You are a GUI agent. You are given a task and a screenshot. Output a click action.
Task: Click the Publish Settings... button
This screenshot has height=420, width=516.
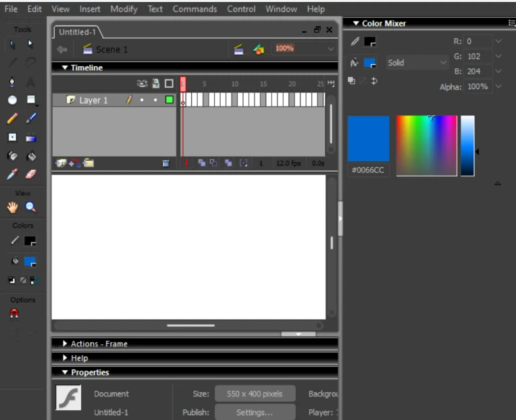click(255, 412)
